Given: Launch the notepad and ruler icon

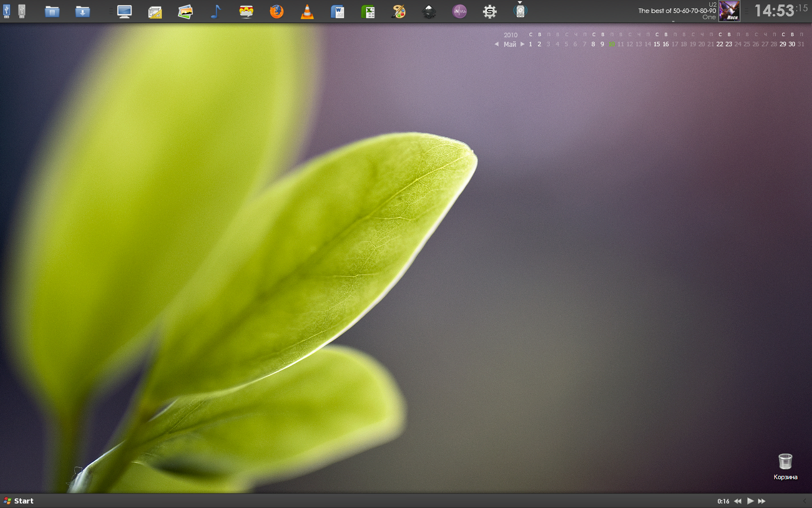Looking at the screenshot, I should [155, 11].
